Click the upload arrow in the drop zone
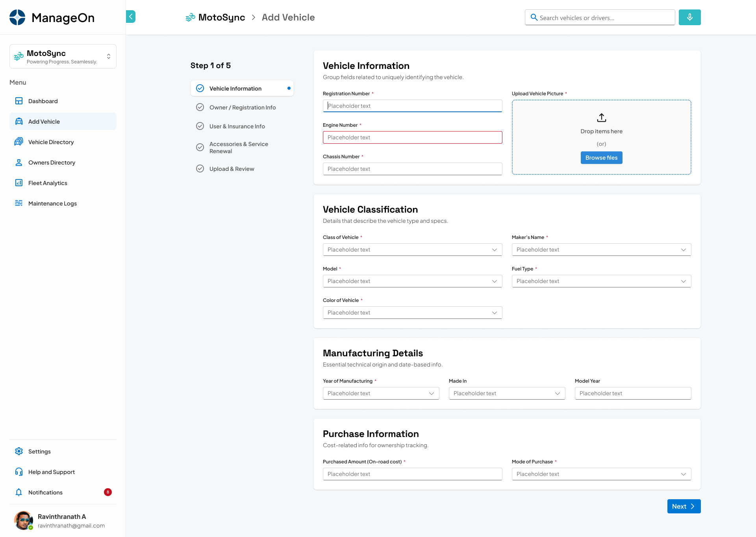756x537 pixels. [x=601, y=117]
